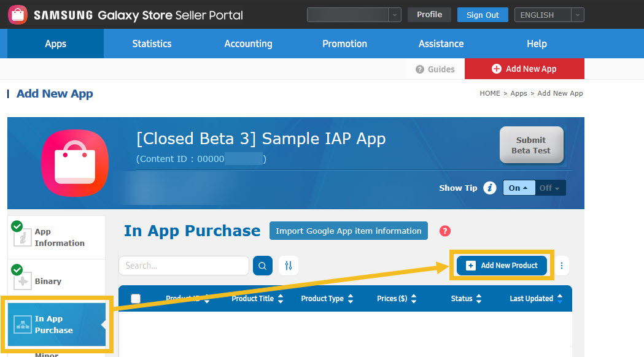Image resolution: width=644 pixels, height=357 pixels.
Task: Click the Galaxy Store logo icon
Action: click(18, 15)
